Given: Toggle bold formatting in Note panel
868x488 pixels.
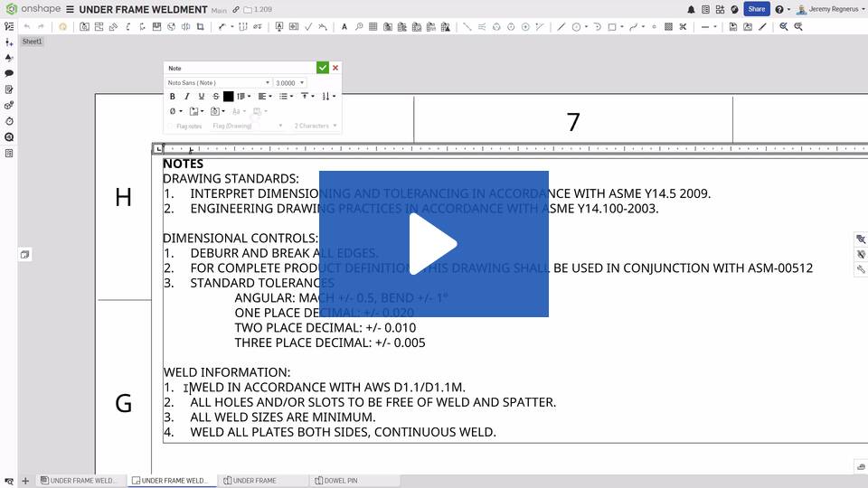Looking at the screenshot, I should pos(172,97).
